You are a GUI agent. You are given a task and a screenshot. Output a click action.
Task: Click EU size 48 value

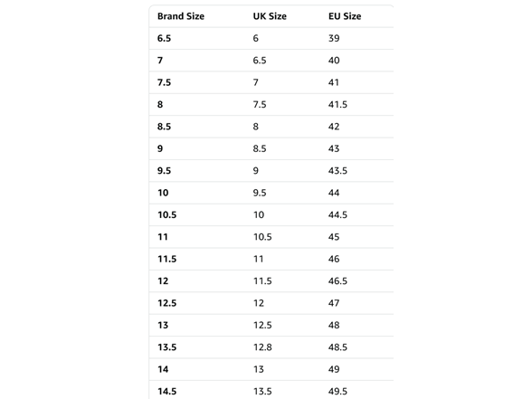coord(334,325)
